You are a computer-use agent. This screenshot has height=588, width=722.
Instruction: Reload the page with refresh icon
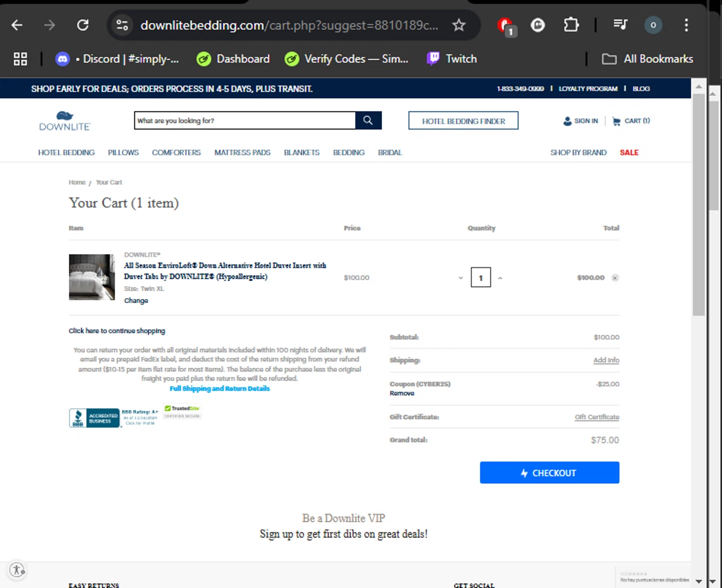click(x=83, y=25)
